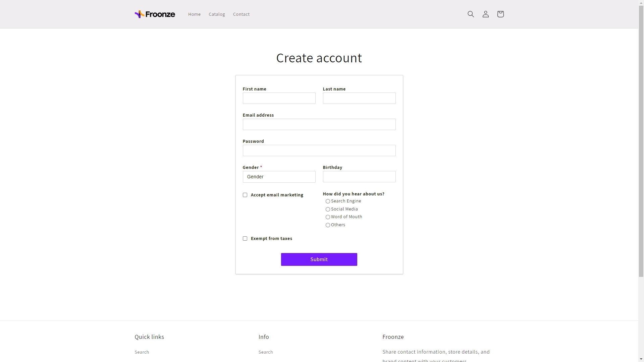Focus the First name field
This screenshot has height=362, width=644.
coord(279,98)
